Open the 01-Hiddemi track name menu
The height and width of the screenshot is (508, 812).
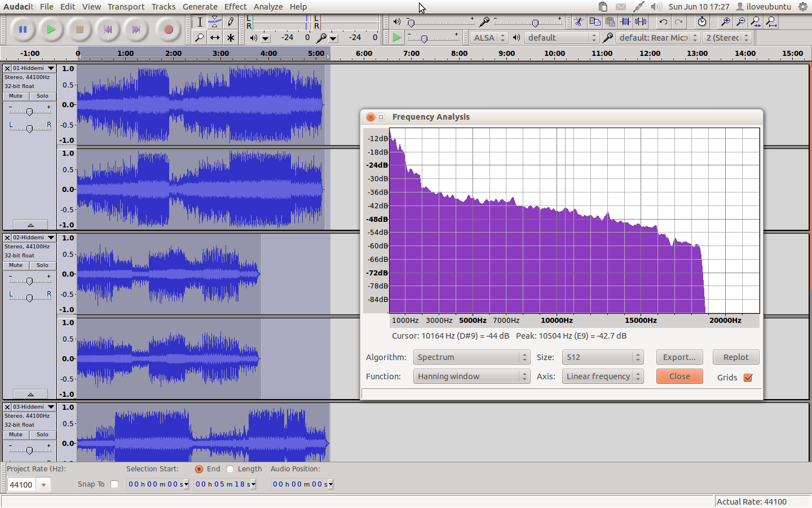coord(34,68)
